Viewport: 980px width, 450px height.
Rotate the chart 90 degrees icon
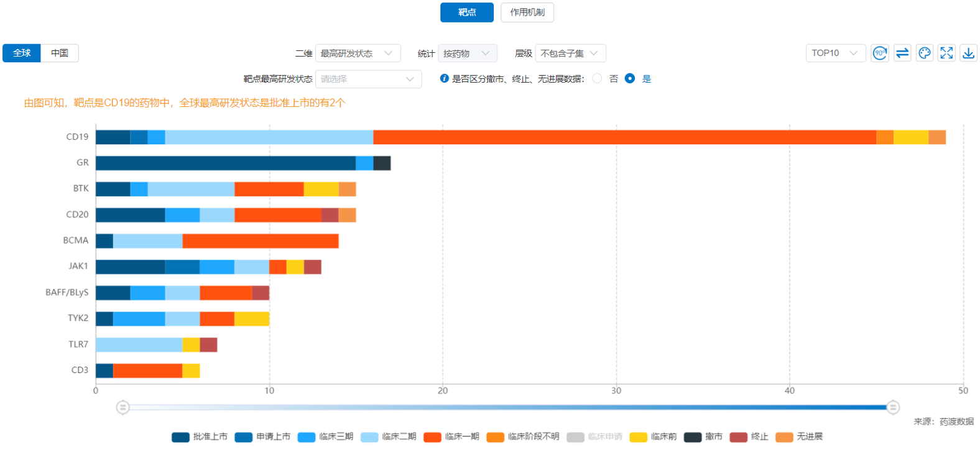click(x=879, y=53)
